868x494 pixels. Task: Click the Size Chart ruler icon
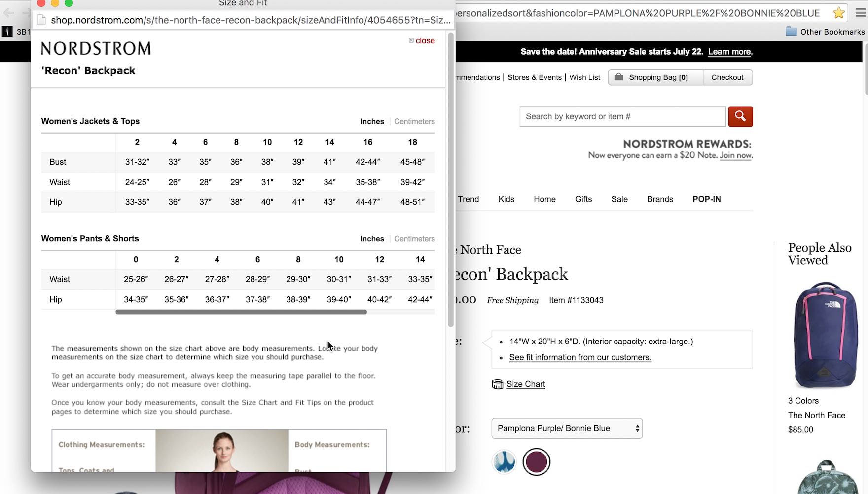click(x=497, y=384)
